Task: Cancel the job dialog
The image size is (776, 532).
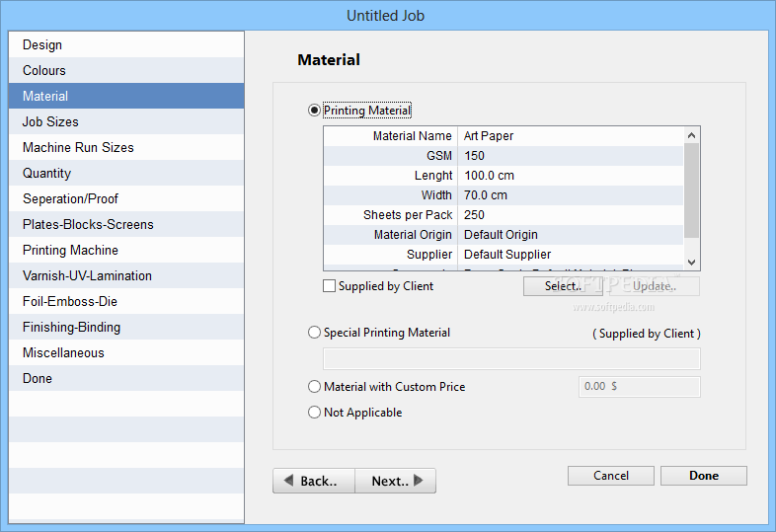Action: pyautogui.click(x=611, y=476)
